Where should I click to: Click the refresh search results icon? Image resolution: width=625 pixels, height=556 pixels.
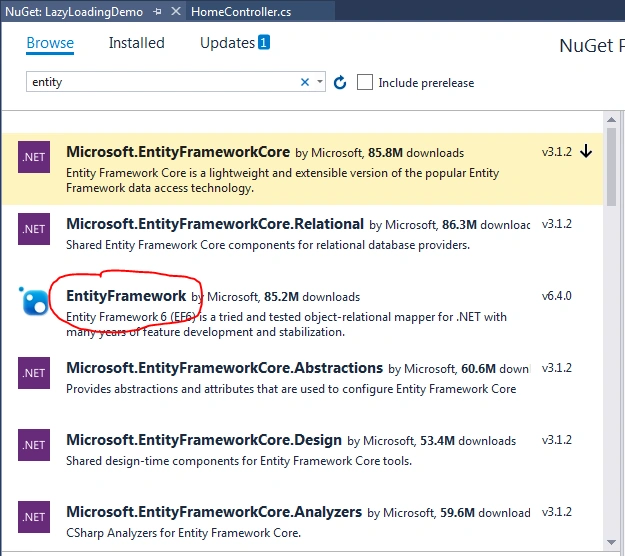tap(340, 83)
